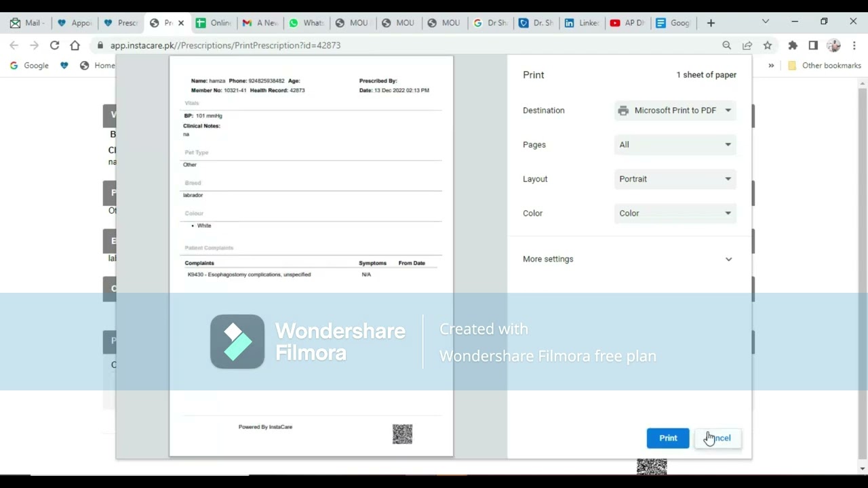This screenshot has height=488, width=868.
Task: Expand More settings section
Action: [629, 259]
